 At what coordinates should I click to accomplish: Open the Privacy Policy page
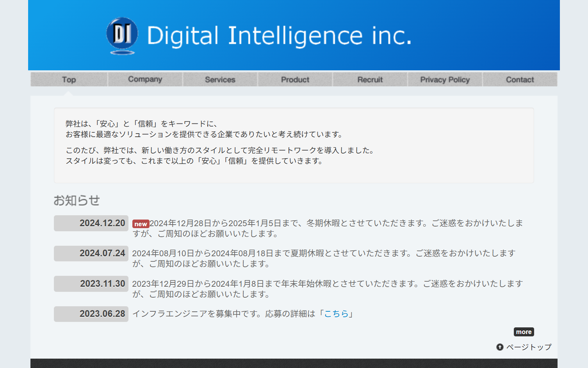[445, 80]
